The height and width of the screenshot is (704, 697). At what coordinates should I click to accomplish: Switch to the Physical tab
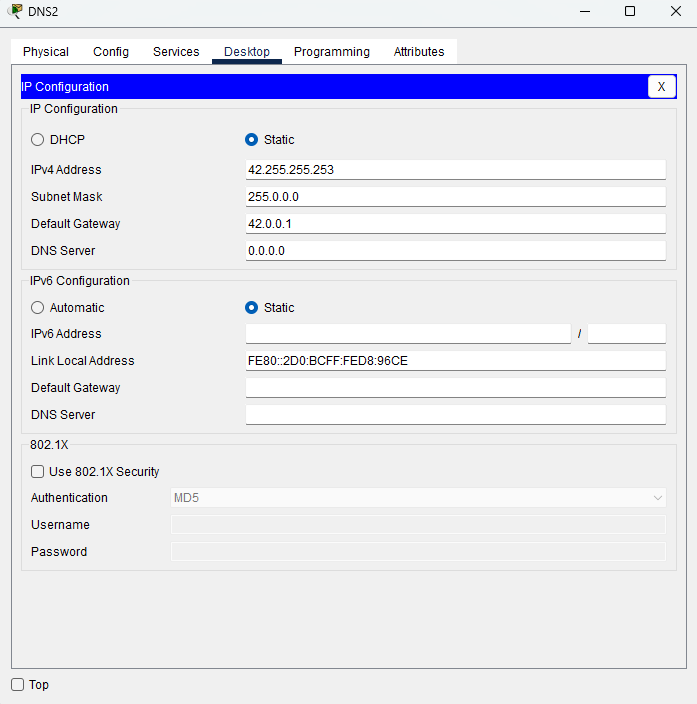46,52
